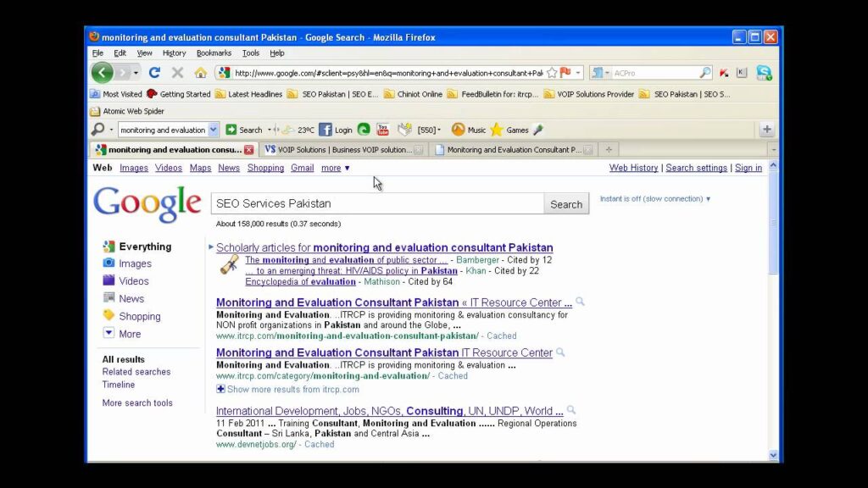Reload the page with the refresh icon
This screenshot has height=488, width=868.
tap(154, 73)
